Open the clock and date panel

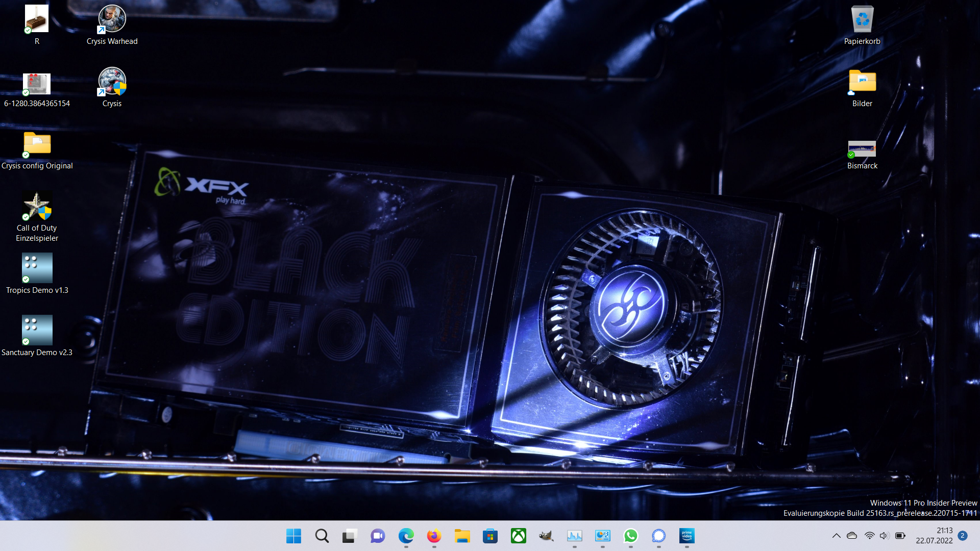click(x=934, y=536)
